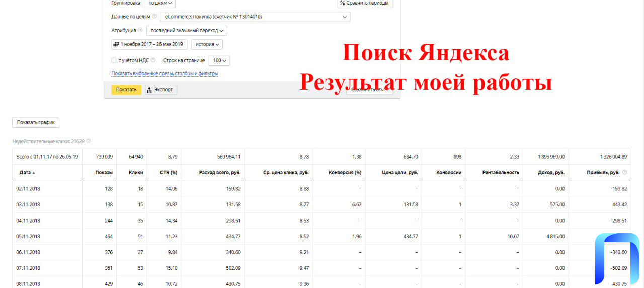Viewport: 644px width, 288px height.
Task: Sort by Доход, руб. column header
Action: pos(551,172)
